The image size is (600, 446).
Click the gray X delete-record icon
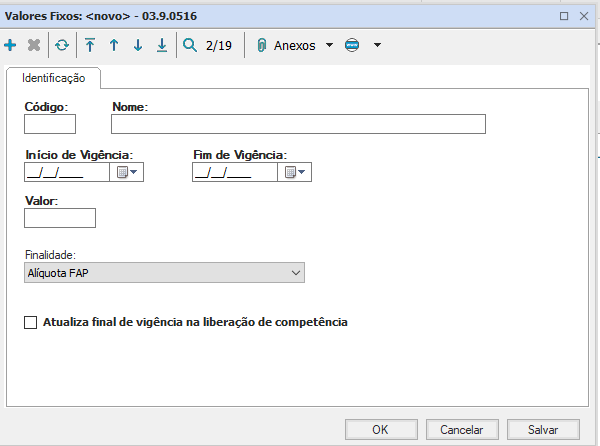tap(34, 45)
